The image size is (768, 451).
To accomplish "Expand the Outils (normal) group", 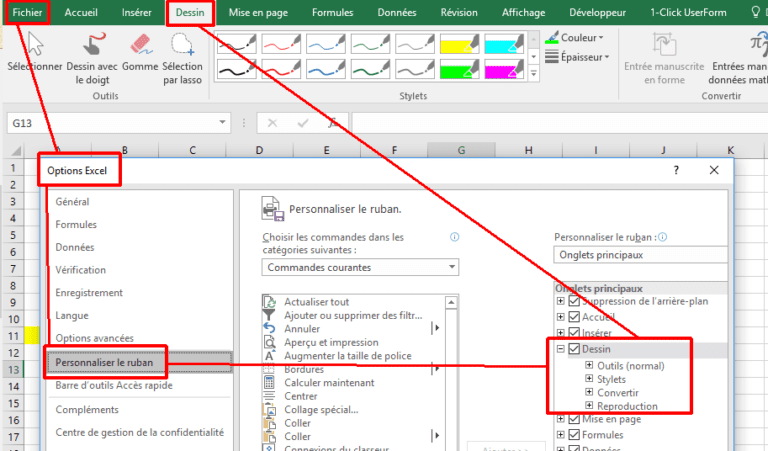I will pyautogui.click(x=589, y=366).
